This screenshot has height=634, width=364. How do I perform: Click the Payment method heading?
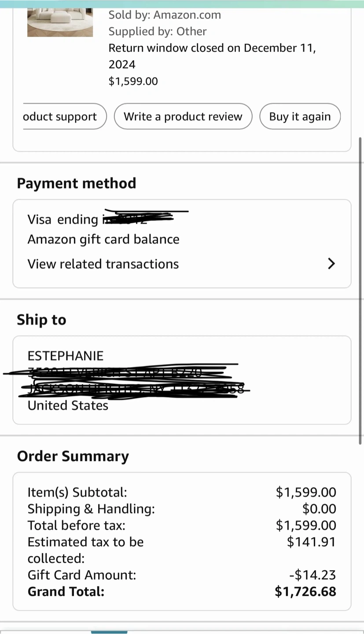pyautogui.click(x=77, y=183)
